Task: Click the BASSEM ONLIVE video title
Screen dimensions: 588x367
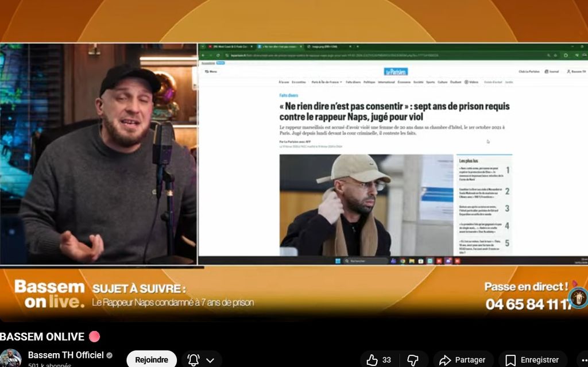Action: pos(42,337)
